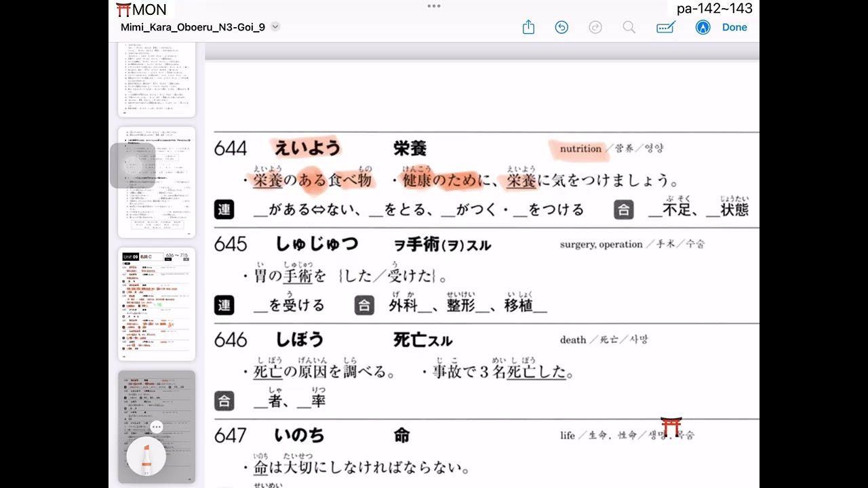Tap the phrase 栄養のある食べ物
The image size is (868, 488).
(x=312, y=180)
